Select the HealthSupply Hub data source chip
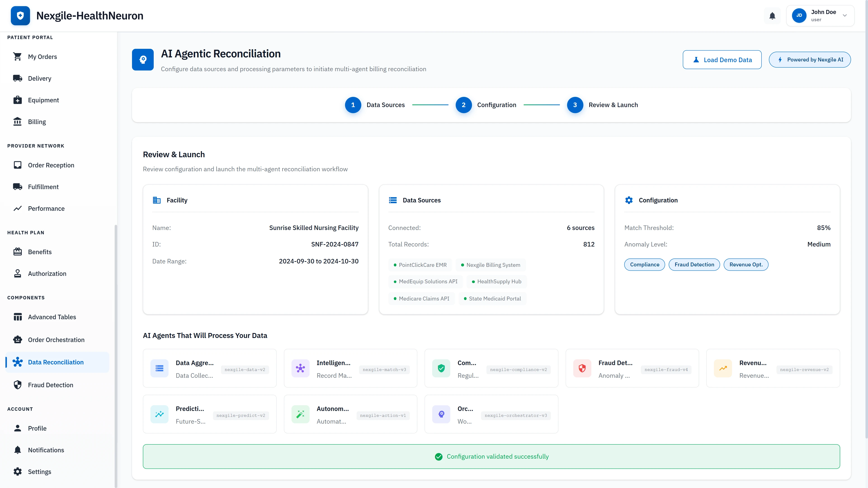 496,281
